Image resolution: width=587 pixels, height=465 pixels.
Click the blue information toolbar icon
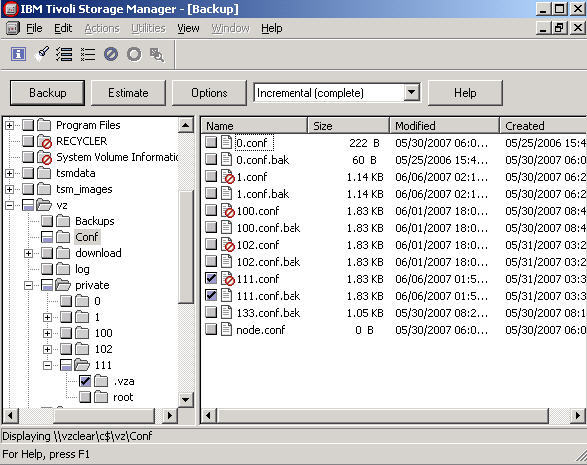[x=18, y=54]
